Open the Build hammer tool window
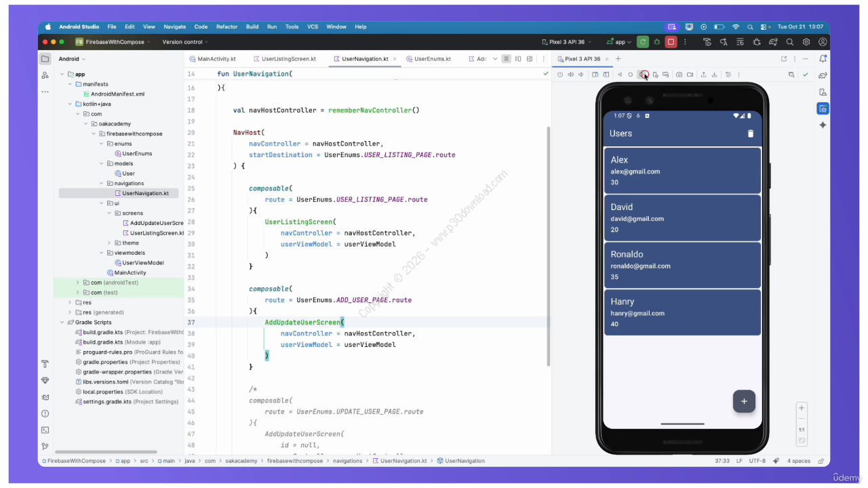 click(45, 364)
